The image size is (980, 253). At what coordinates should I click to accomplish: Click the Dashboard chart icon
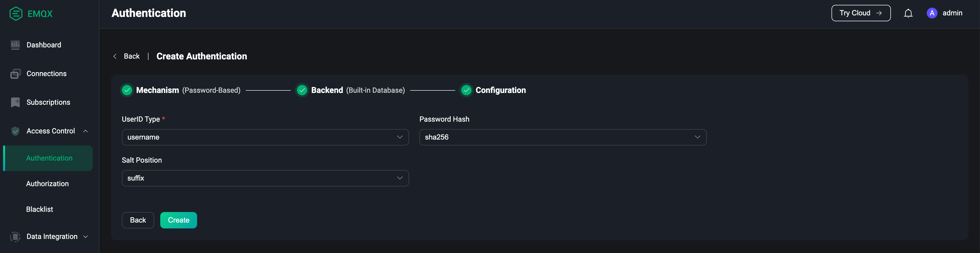point(15,45)
